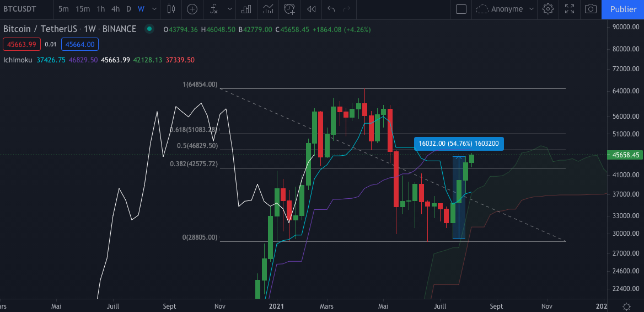Undo the last chart action
Viewport: 644px width, 312px height.
(331, 9)
